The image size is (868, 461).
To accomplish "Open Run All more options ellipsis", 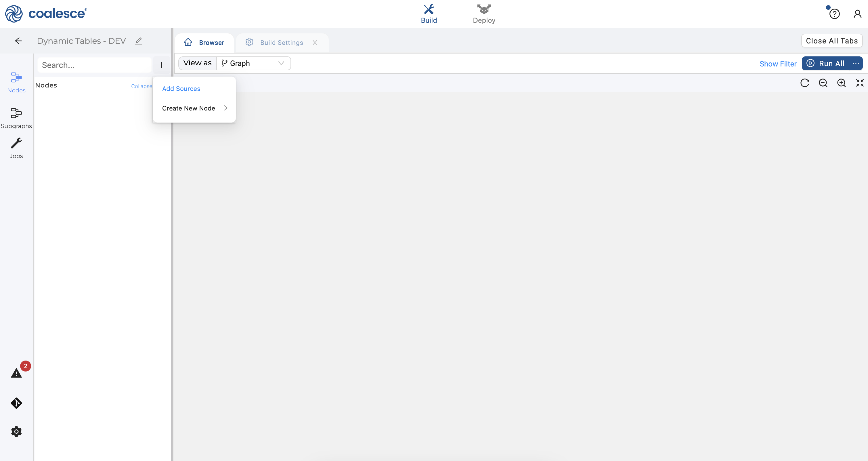I will tap(856, 63).
